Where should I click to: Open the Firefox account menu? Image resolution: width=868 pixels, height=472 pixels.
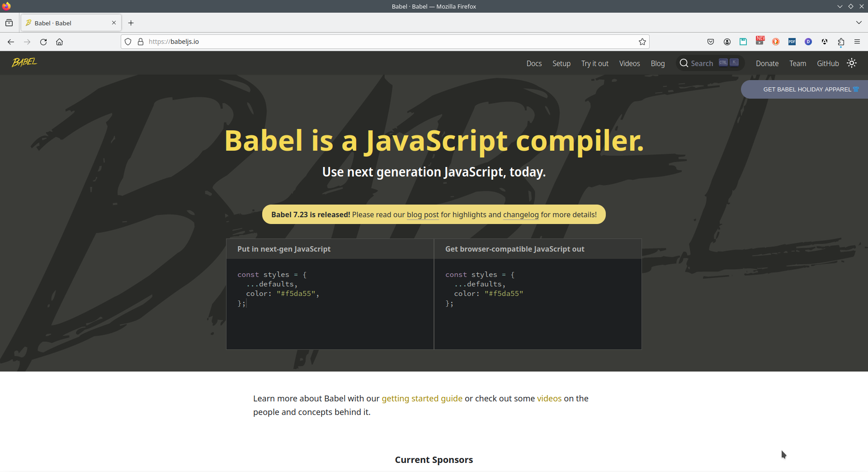(727, 42)
